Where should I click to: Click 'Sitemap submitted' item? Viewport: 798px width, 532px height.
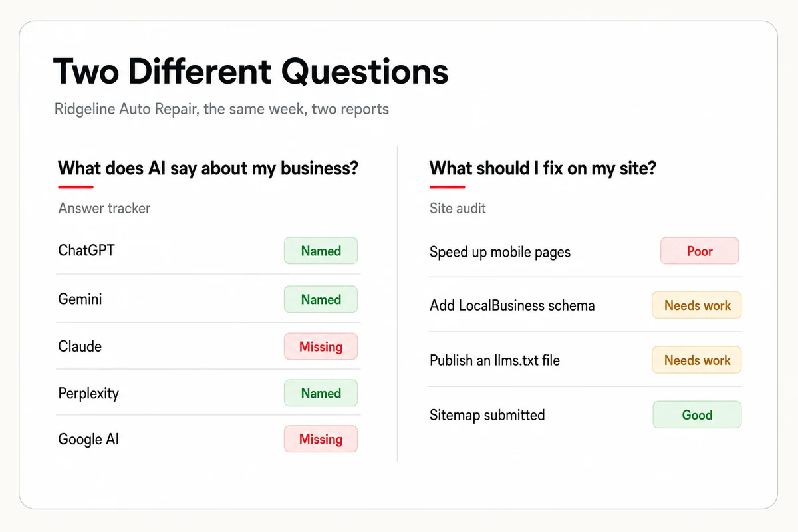487,415
